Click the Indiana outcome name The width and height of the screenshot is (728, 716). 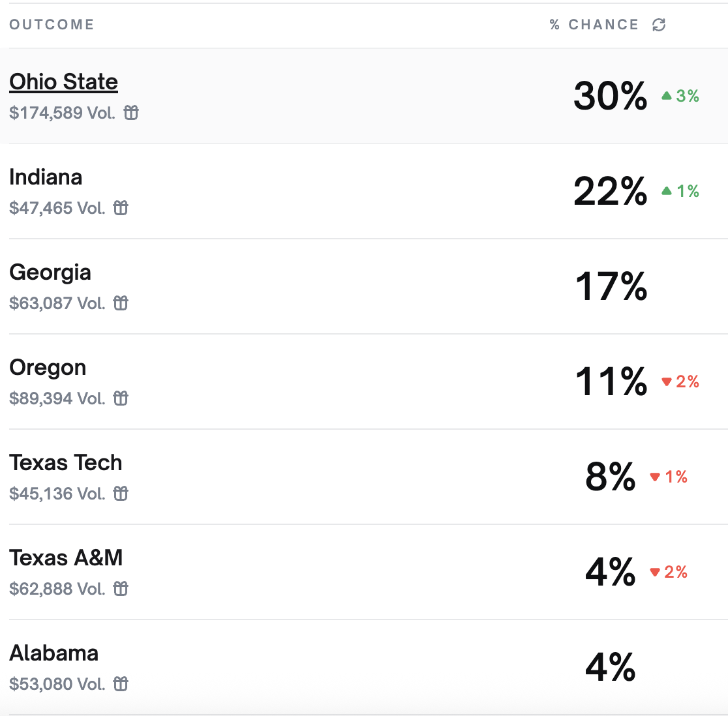[46, 177]
